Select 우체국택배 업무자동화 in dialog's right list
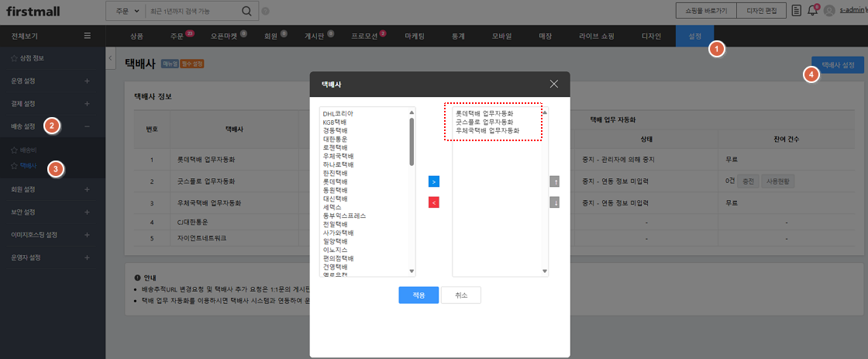Image resolution: width=868 pixels, height=359 pixels. click(x=487, y=131)
